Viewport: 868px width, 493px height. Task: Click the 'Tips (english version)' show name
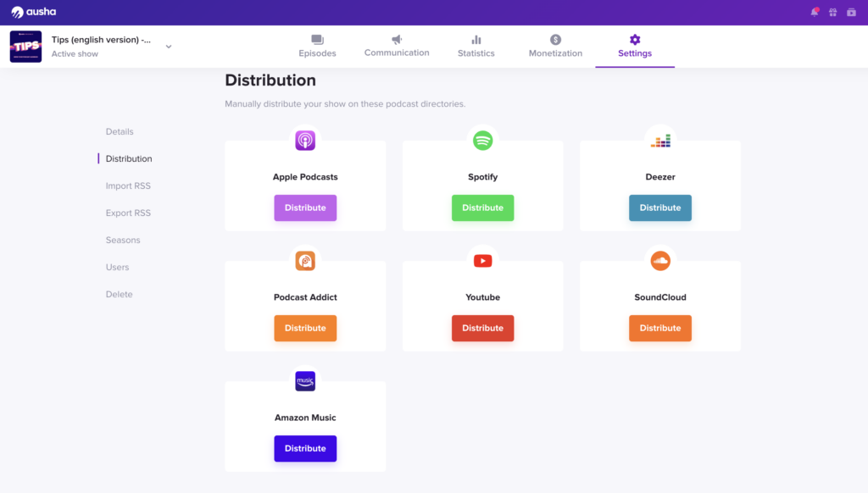coord(101,40)
